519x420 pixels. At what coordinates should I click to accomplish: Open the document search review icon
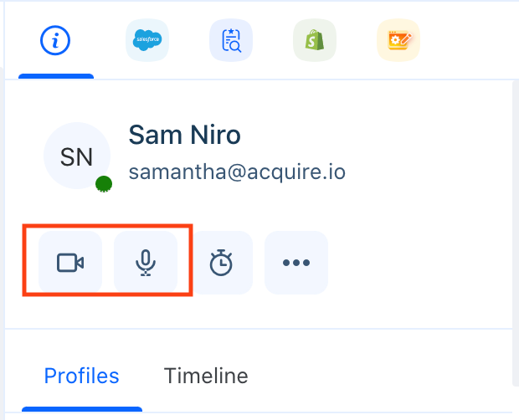(x=231, y=40)
